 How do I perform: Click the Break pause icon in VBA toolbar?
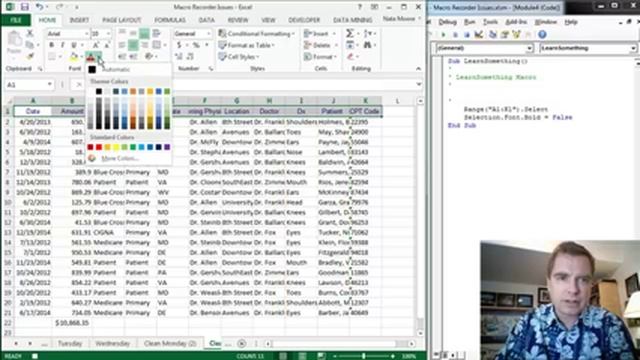455,35
